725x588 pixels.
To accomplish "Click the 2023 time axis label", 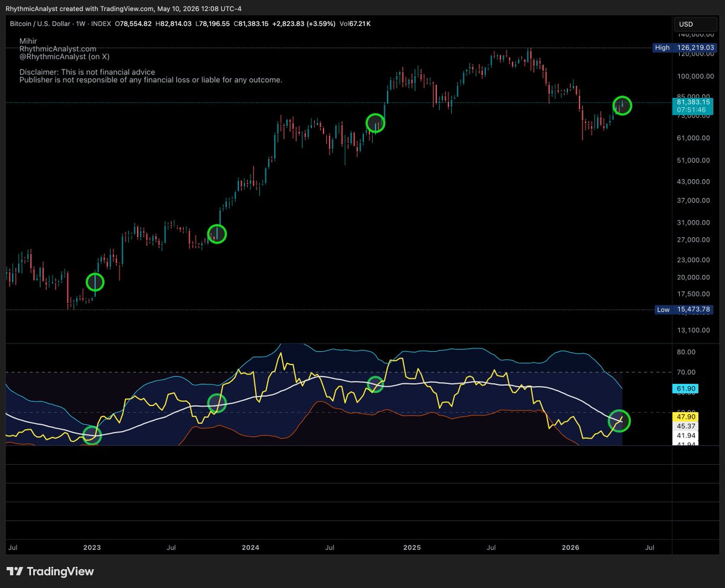I will point(92,548).
